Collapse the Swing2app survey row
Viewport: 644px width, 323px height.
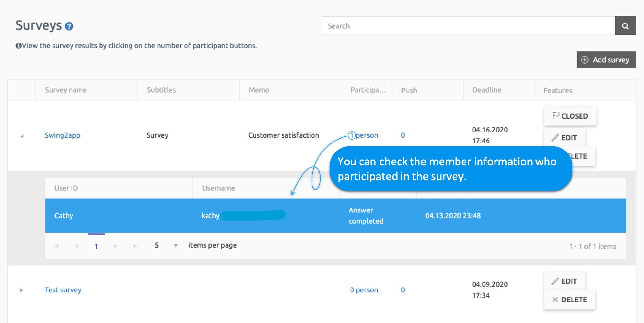click(22, 136)
